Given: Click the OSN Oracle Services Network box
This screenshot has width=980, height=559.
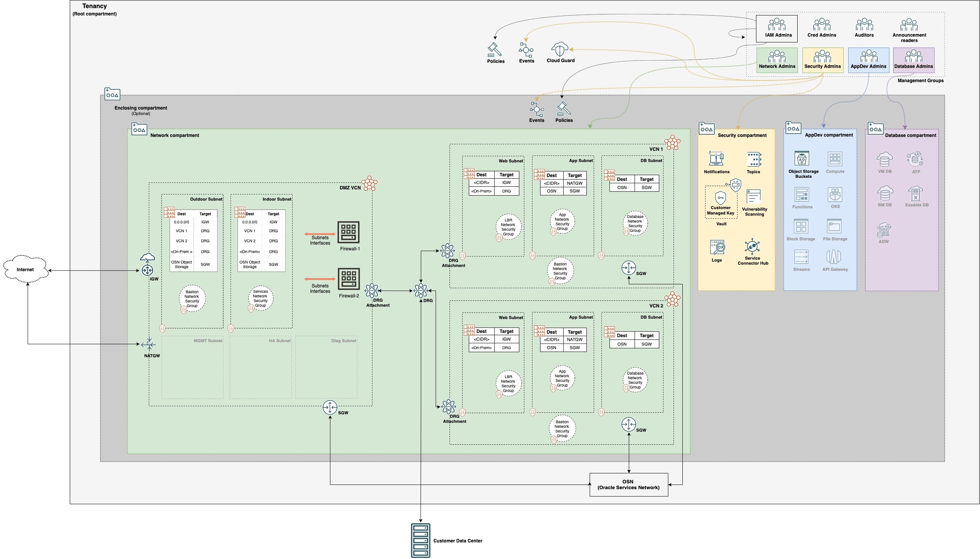Looking at the screenshot, I should (x=628, y=485).
